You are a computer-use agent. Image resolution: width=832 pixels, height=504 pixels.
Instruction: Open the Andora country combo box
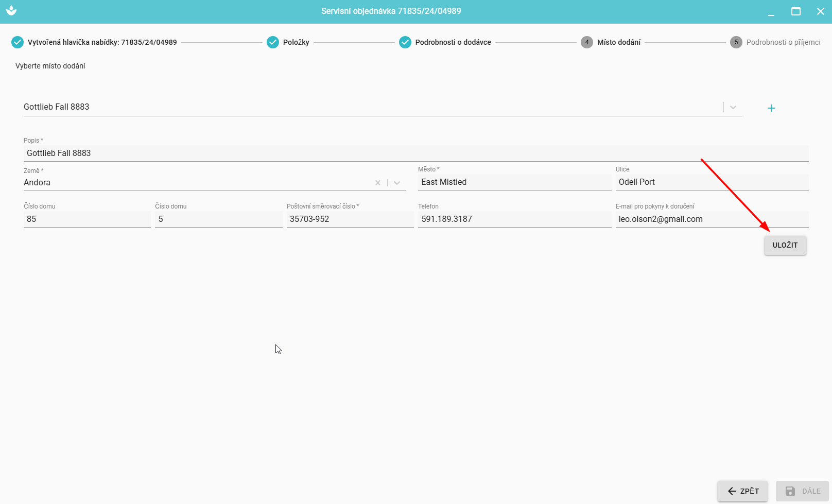click(x=196, y=183)
